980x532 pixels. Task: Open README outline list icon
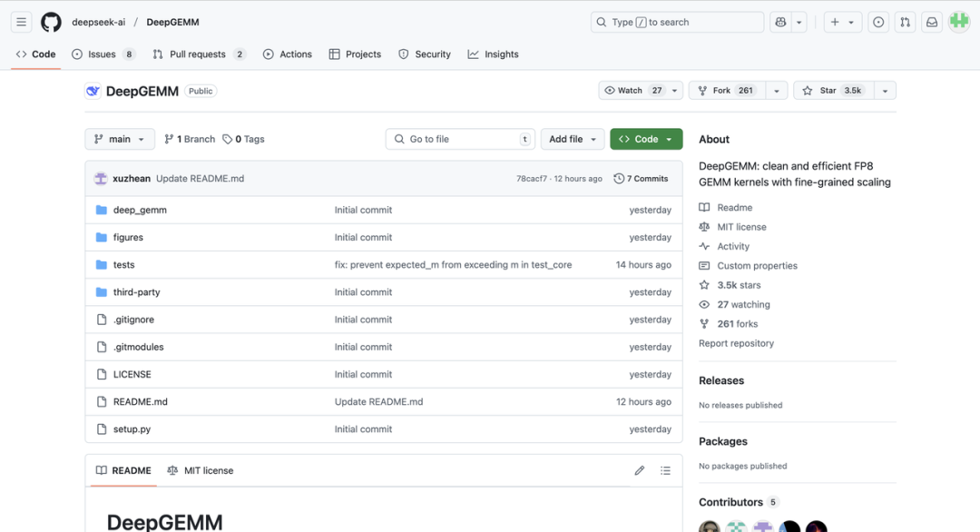(666, 471)
